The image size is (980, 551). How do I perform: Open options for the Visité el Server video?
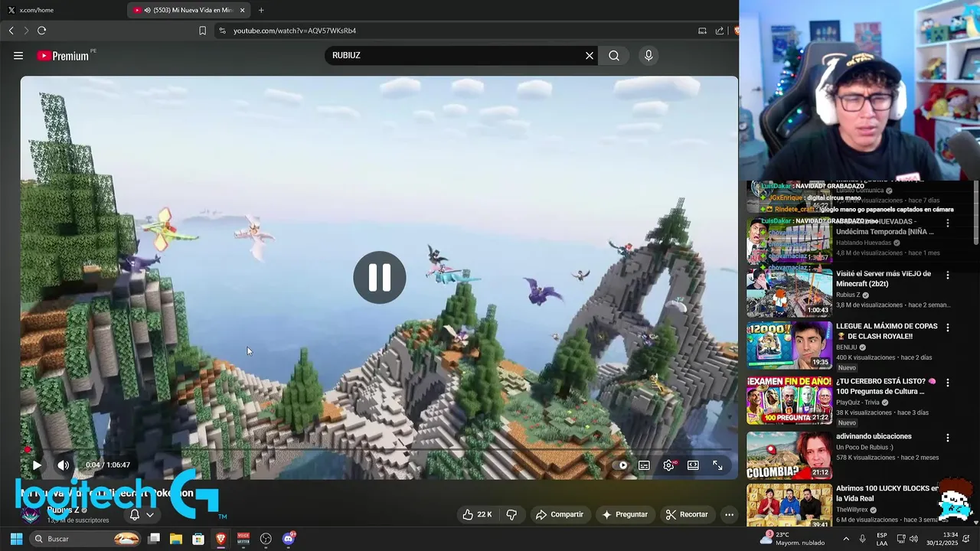948,275
